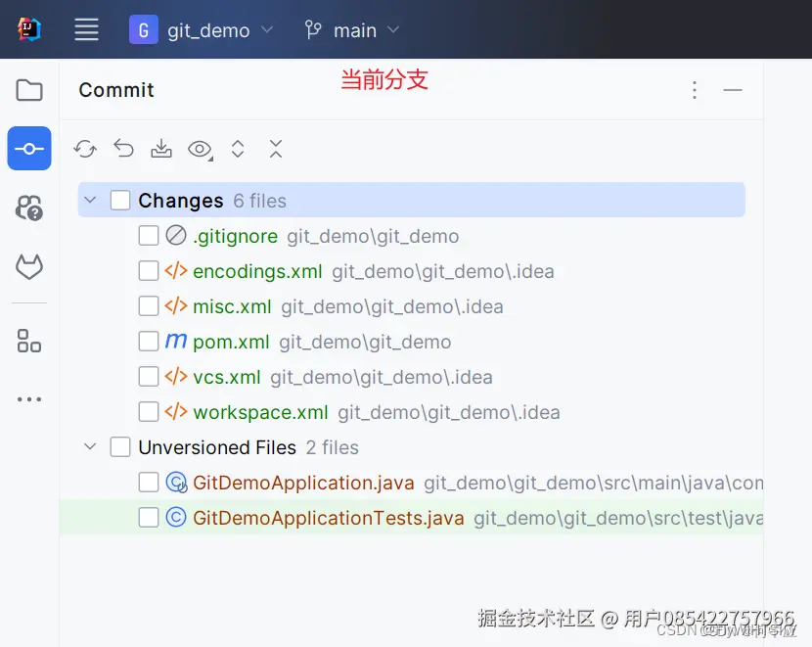Check the misc.xml checkbox
This screenshot has height=647, width=812.
pyautogui.click(x=149, y=306)
